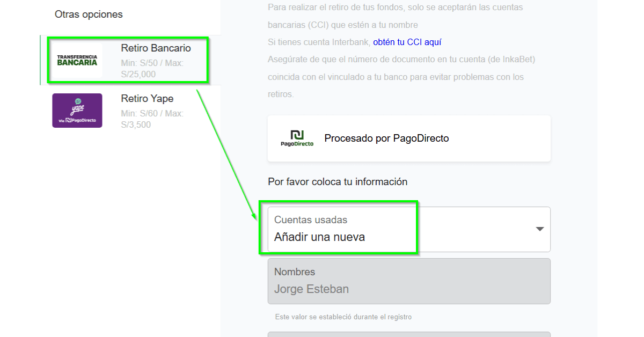Select the Retiro Bancario option title
Screen dimensions: 644x337
pyautogui.click(x=156, y=48)
